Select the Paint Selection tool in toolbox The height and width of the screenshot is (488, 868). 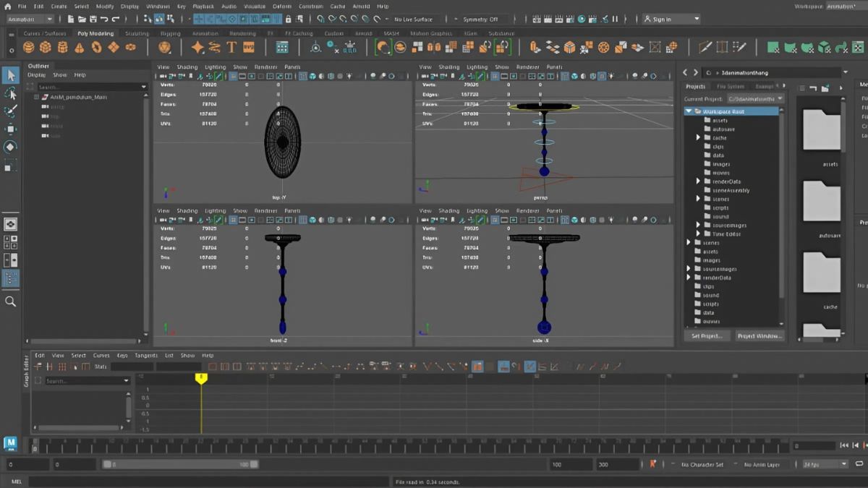point(10,111)
